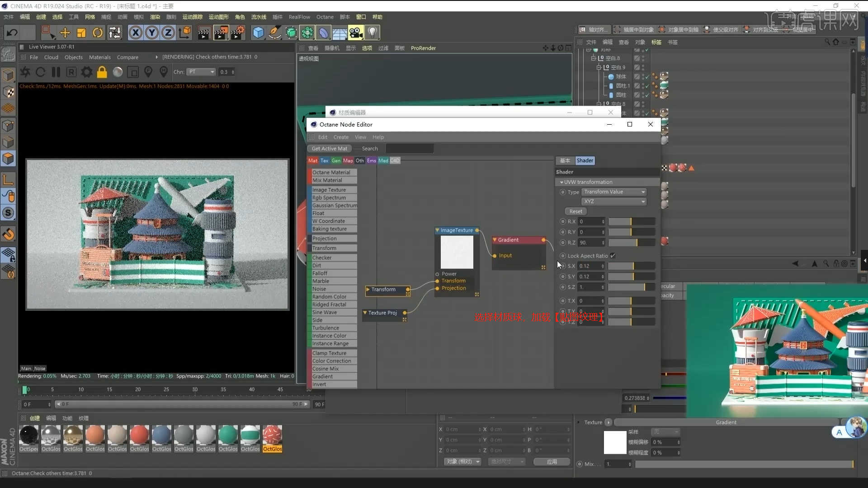Open the Type Transform Value dropdown
The height and width of the screenshot is (488, 868).
pyautogui.click(x=614, y=192)
